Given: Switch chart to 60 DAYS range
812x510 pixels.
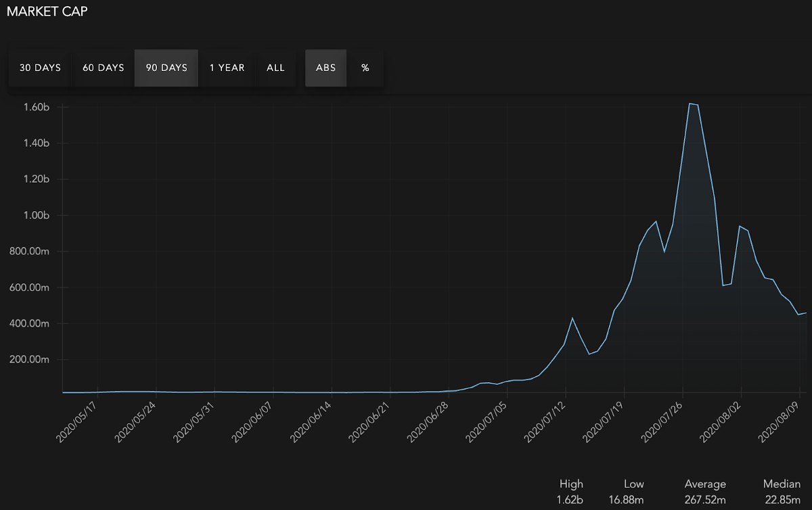Looking at the screenshot, I should 103,68.
